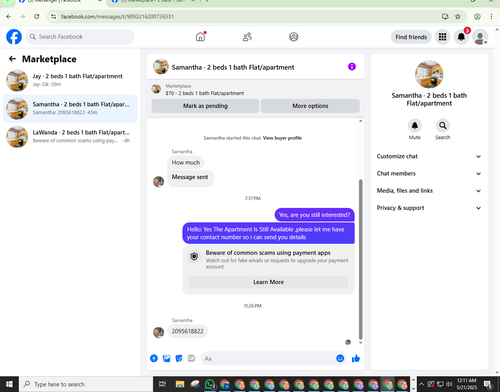
Task: Open File Explorer from taskbar
Action: (180, 384)
